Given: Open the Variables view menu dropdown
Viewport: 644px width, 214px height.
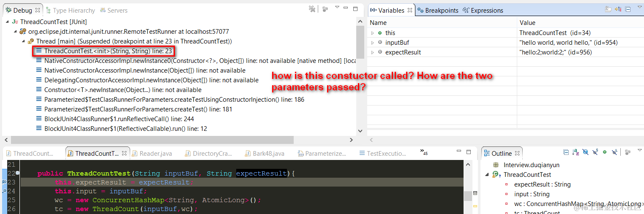Looking at the screenshot, I should click(639, 8).
